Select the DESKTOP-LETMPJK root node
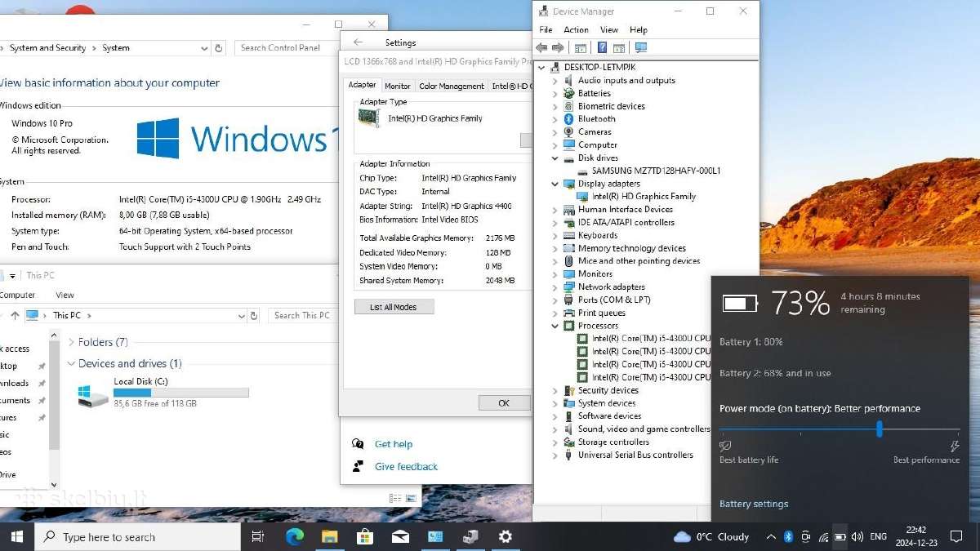 599,67
